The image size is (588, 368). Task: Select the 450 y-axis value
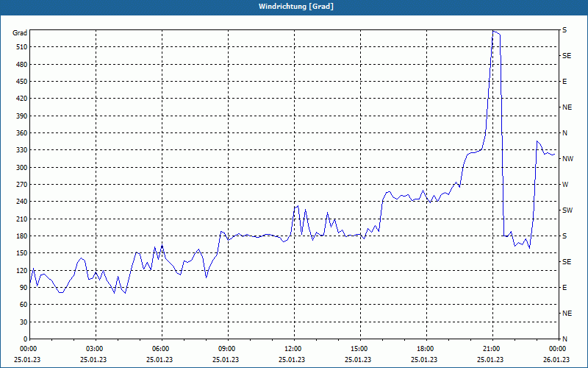tap(22, 82)
